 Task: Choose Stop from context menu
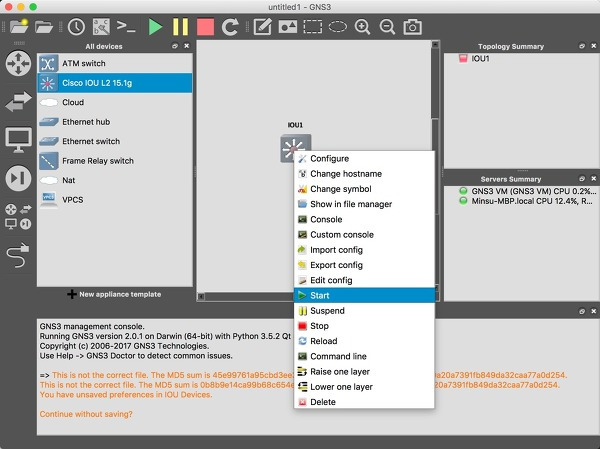(x=364, y=326)
